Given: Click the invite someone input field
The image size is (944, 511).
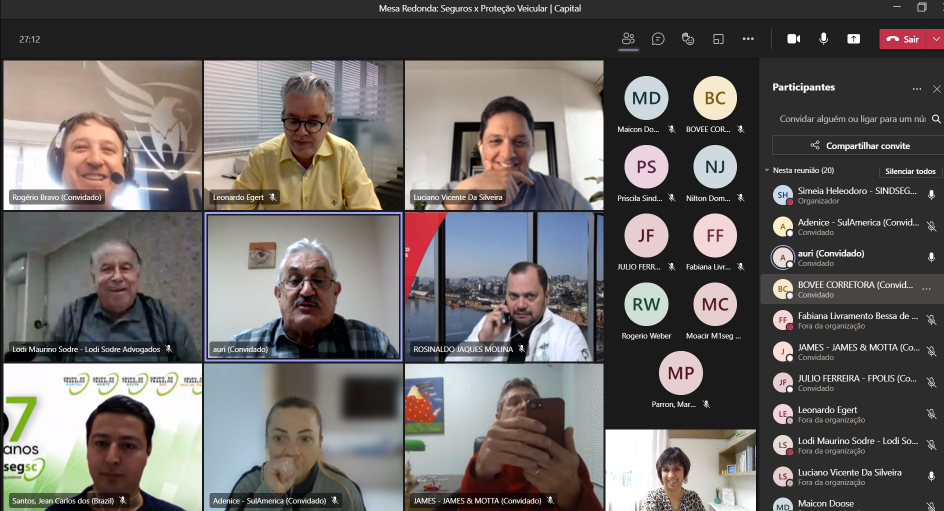Looking at the screenshot, I should pos(848,118).
